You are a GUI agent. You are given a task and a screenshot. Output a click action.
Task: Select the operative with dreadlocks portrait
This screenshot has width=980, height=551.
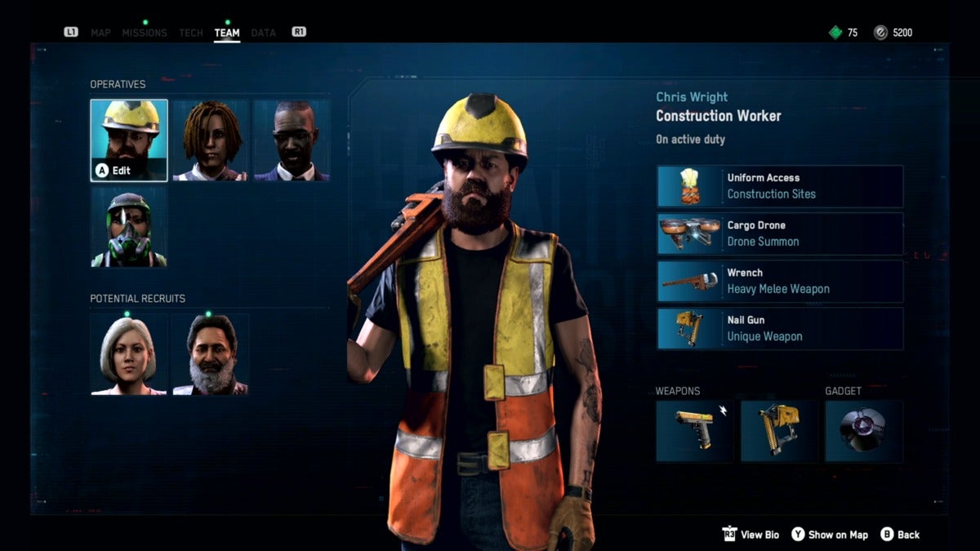point(211,140)
